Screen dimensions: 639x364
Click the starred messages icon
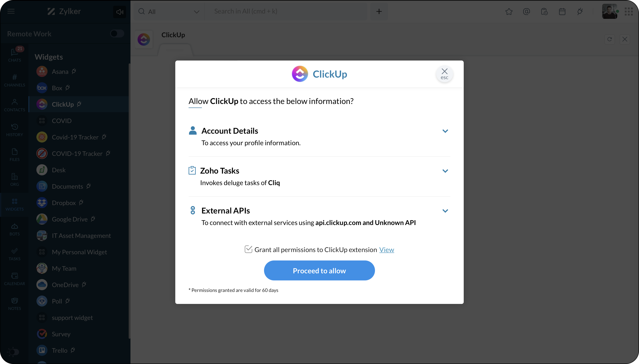tap(509, 12)
